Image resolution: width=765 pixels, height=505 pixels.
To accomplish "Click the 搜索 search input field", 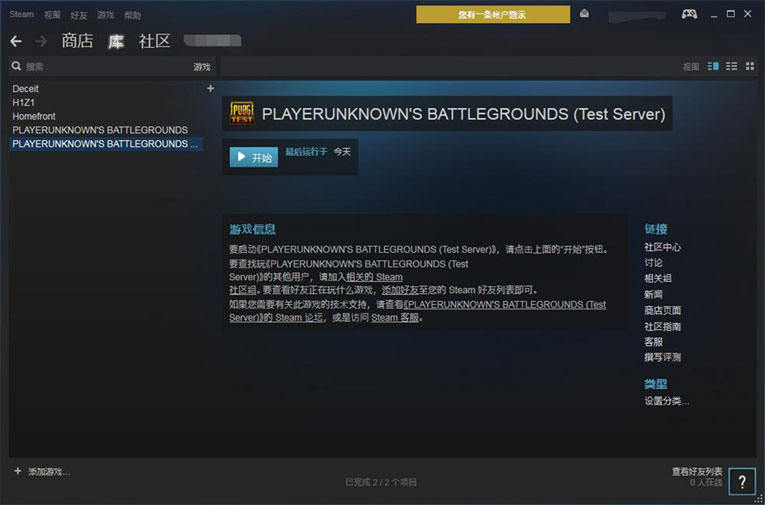I will (x=100, y=67).
